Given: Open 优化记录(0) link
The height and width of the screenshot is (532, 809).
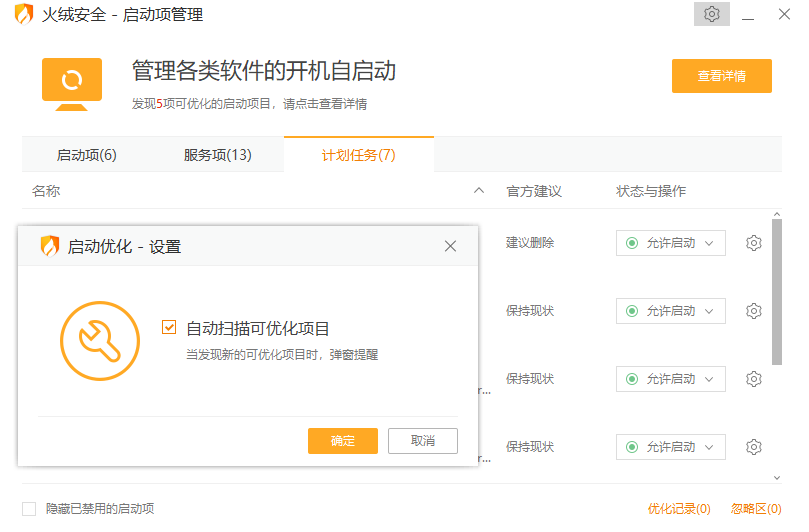Looking at the screenshot, I should [x=679, y=509].
